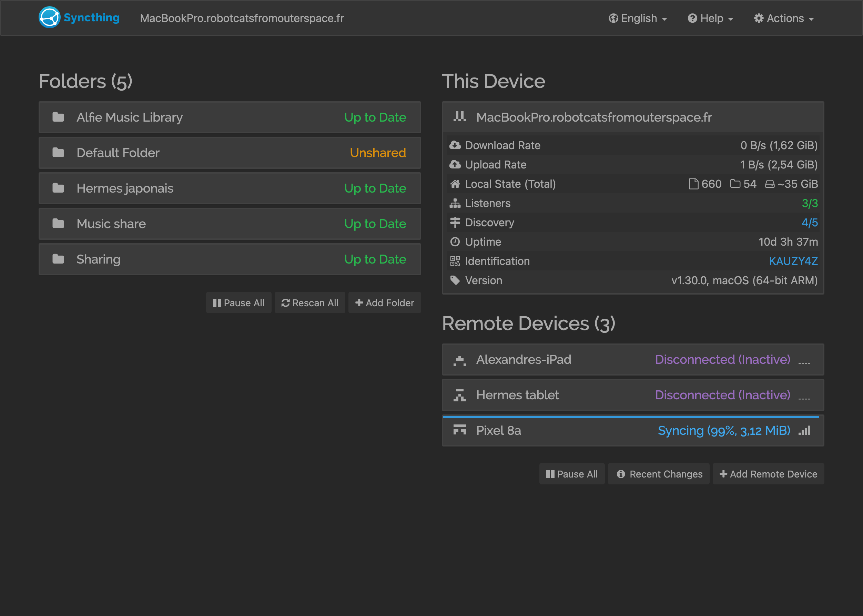The width and height of the screenshot is (863, 616).
Task: Click the Alfie Music Library folder icon
Action: (58, 117)
